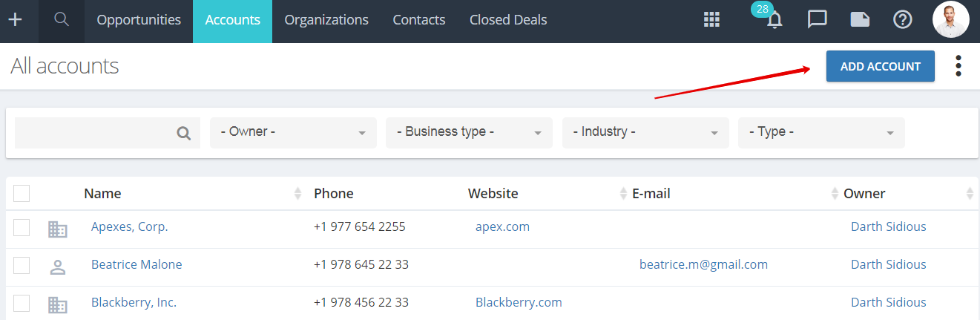Open the Industry filter dropdown

pyautogui.click(x=645, y=132)
